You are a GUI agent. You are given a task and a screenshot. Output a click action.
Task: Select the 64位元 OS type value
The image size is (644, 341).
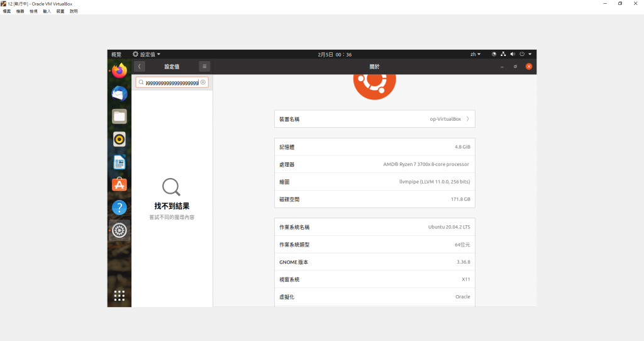point(462,245)
